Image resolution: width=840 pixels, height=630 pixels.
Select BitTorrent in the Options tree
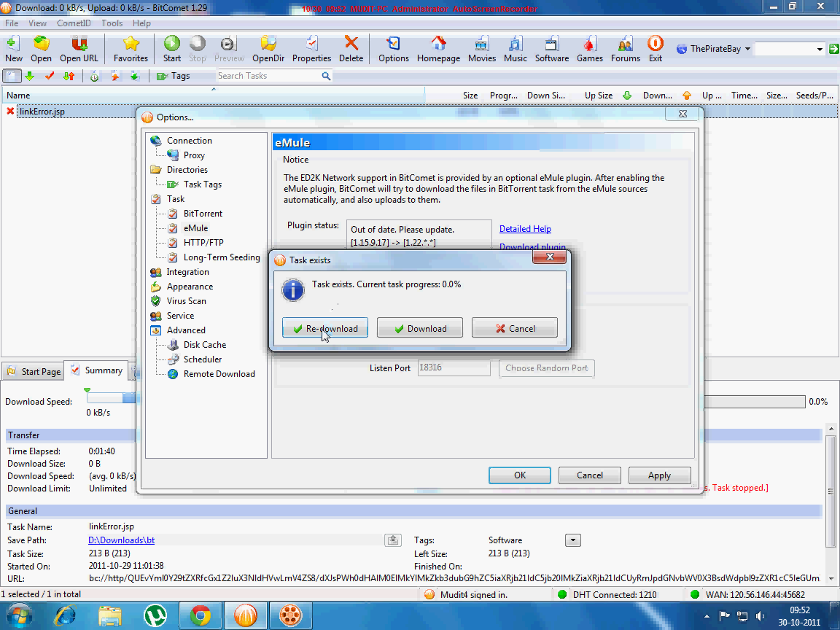pyautogui.click(x=203, y=213)
